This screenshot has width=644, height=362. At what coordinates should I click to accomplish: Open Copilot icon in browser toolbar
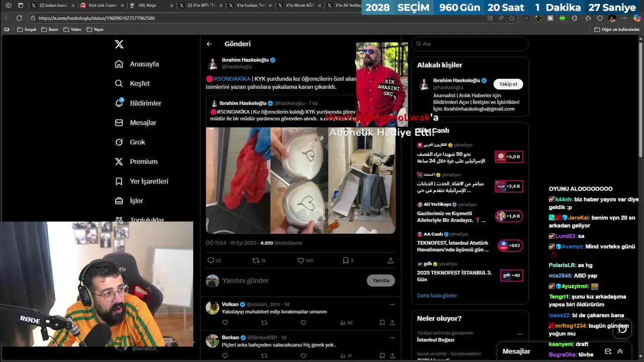point(637,18)
